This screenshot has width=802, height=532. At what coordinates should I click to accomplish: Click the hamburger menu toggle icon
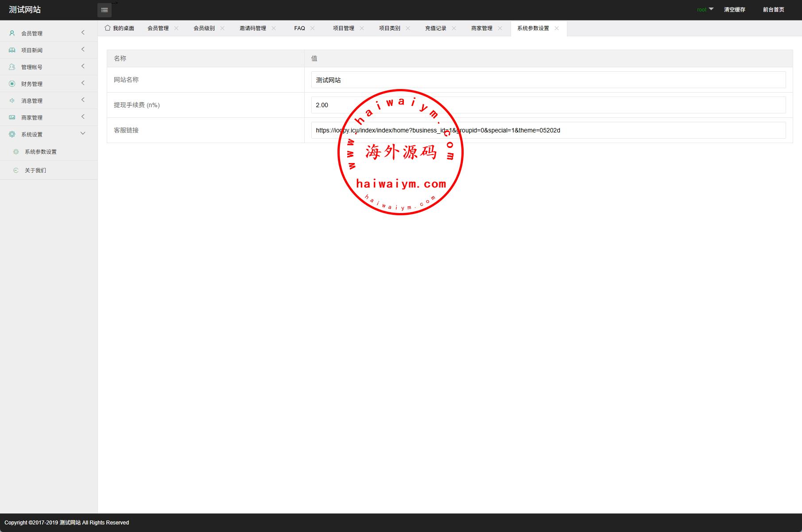pos(104,10)
